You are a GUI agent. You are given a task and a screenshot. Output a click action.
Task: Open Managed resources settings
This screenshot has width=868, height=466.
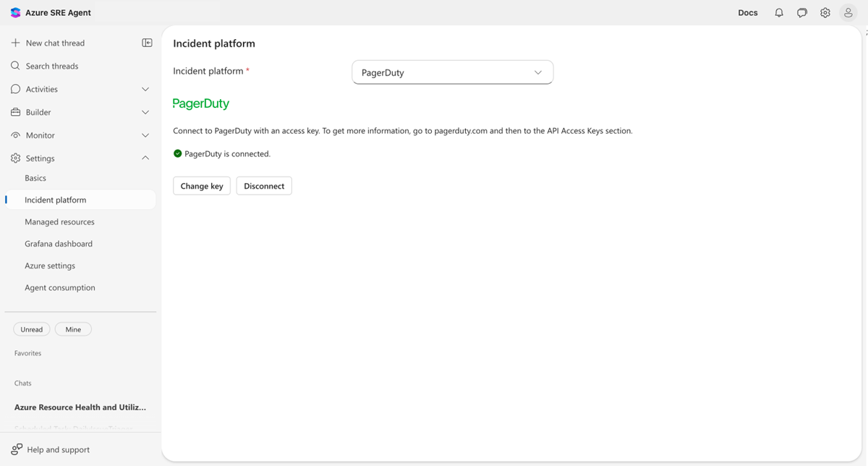[59, 222]
